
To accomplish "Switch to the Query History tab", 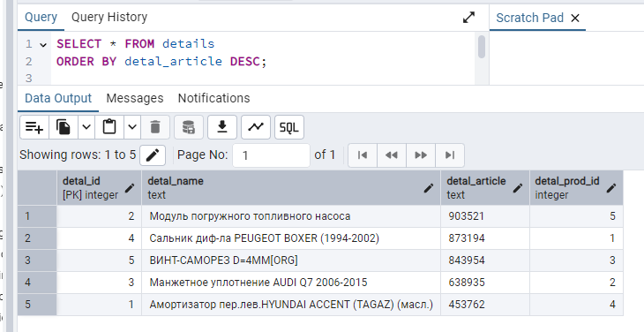I will coord(109,18).
